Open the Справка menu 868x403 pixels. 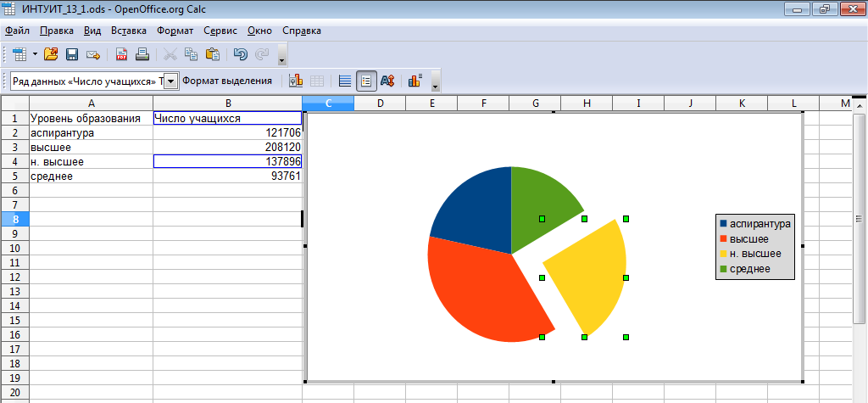click(301, 31)
